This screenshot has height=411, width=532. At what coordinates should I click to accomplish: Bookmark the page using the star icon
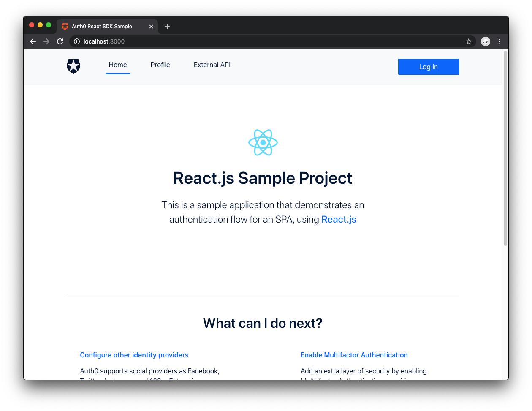[469, 41]
